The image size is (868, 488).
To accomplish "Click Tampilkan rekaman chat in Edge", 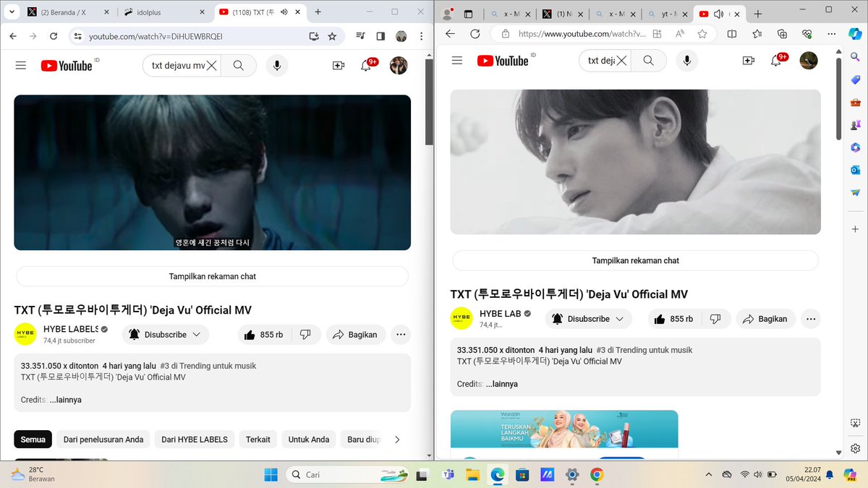I will [635, 260].
